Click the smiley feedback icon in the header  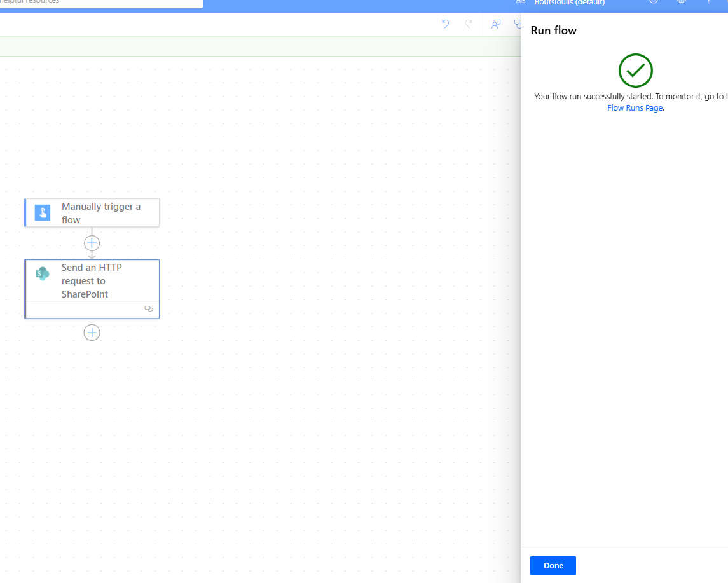[654, 2]
